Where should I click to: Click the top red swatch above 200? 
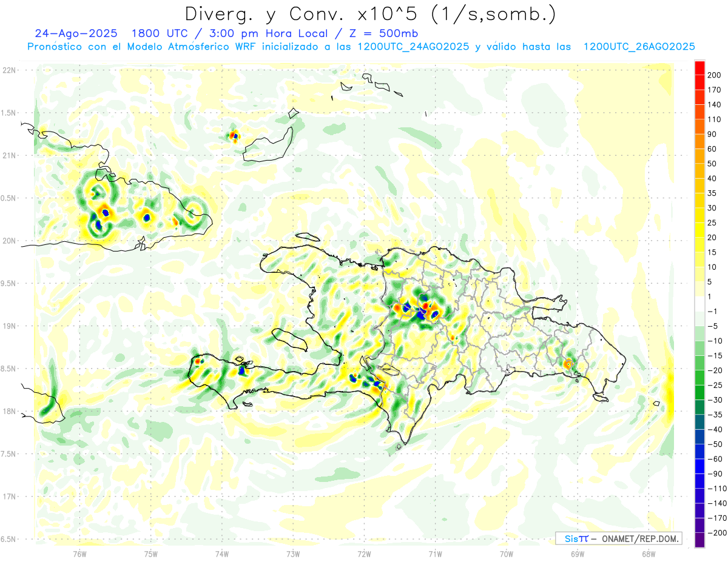coord(699,68)
